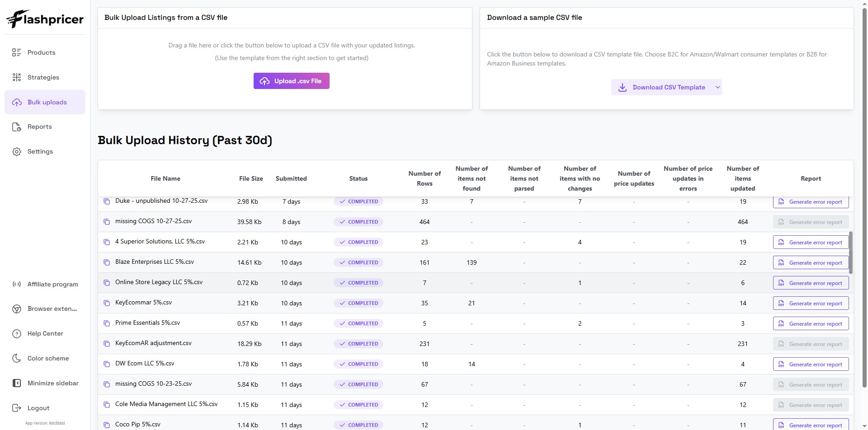Generate error report for 4 Superior Solutions
This screenshot has width=868, height=430.
(811, 243)
